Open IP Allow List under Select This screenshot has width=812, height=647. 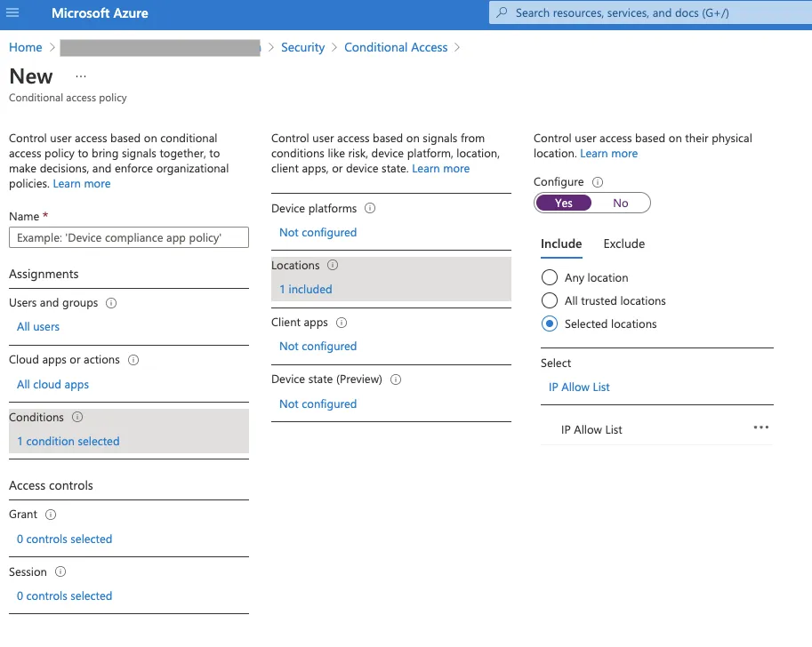(x=579, y=387)
